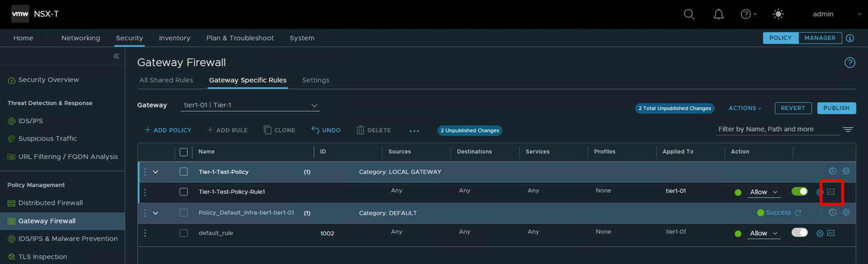
Task: Click the Undo button
Action: (x=326, y=130)
